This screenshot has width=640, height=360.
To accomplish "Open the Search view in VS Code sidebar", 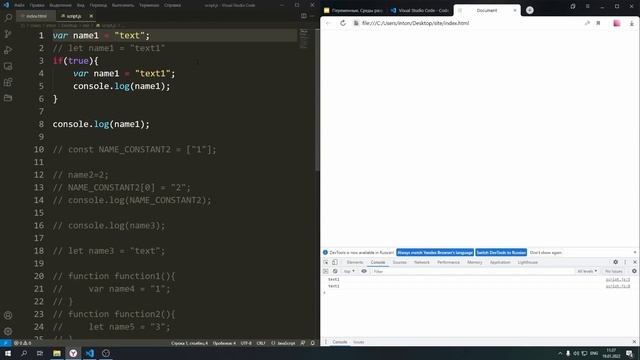I will click(x=8, y=18).
